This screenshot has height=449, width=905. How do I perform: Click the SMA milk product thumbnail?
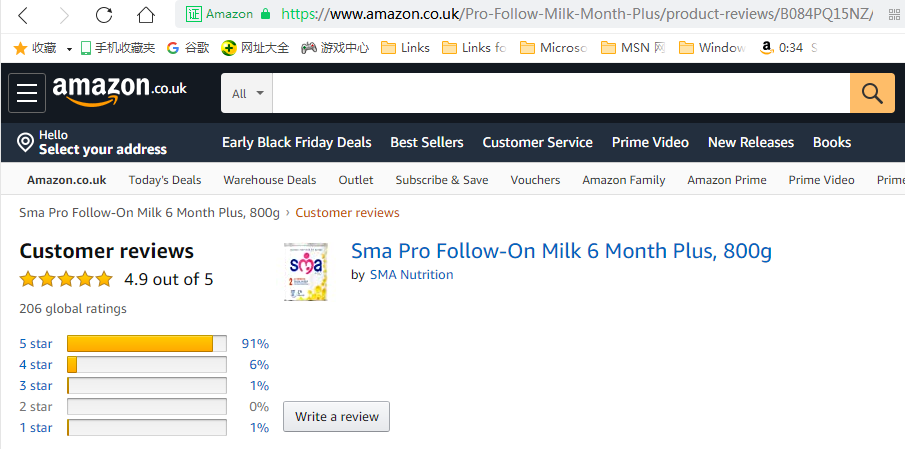tap(306, 271)
